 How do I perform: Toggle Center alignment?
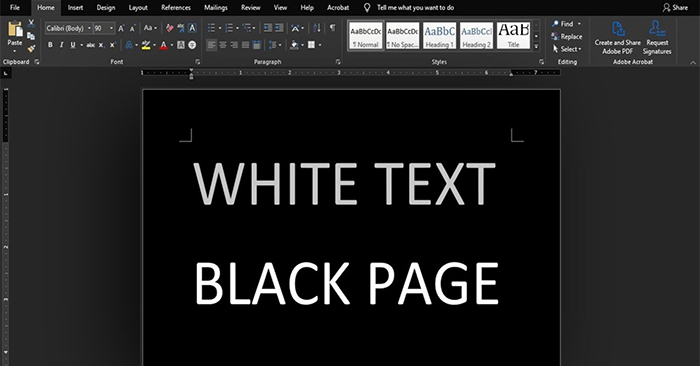[223, 45]
